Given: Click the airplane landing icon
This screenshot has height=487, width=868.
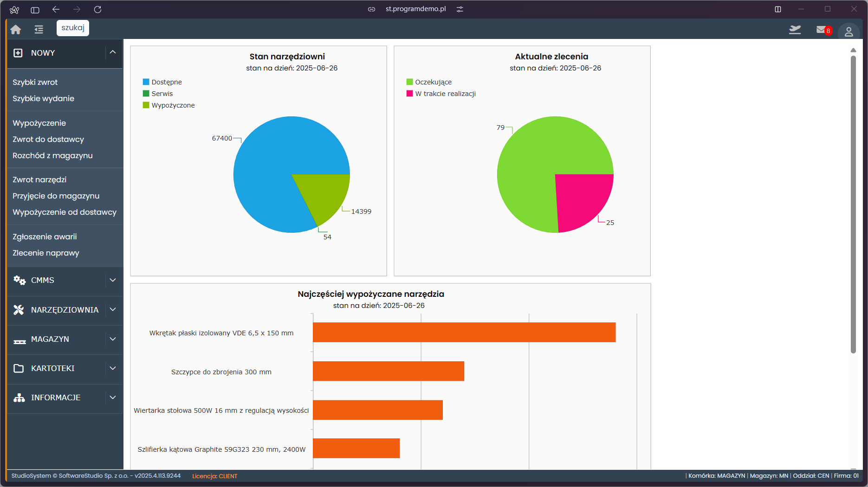Looking at the screenshot, I should (x=795, y=30).
